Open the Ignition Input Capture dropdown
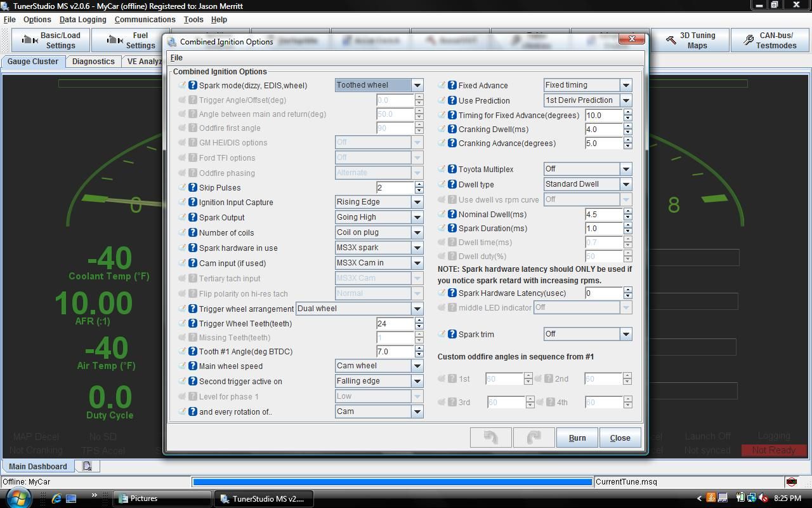This screenshot has width=812, height=508. [x=417, y=202]
